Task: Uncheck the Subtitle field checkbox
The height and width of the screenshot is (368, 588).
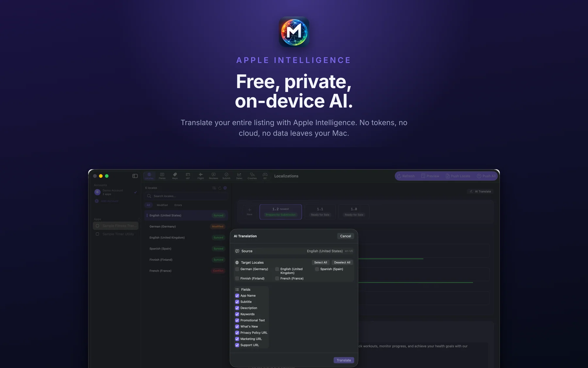Action: click(x=237, y=302)
